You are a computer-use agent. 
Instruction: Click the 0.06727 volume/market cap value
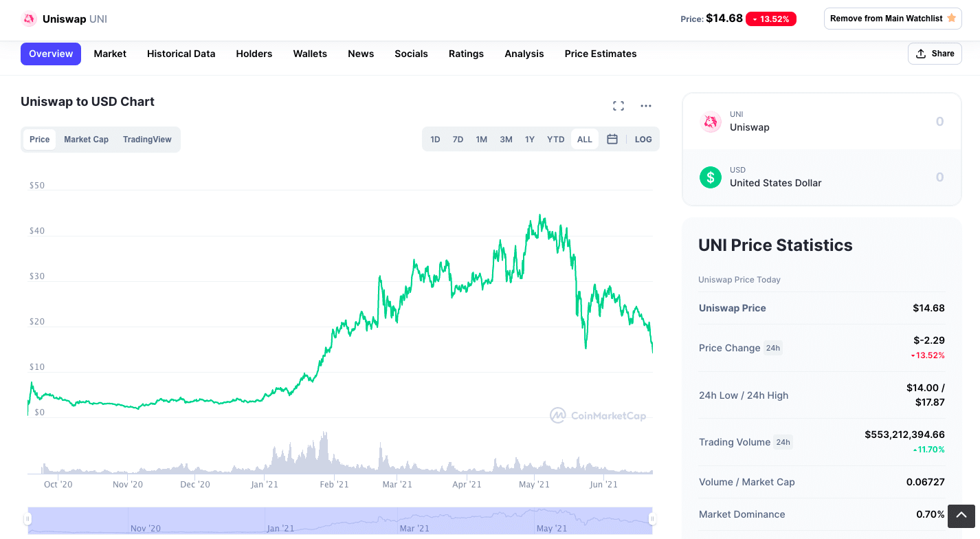[926, 482]
